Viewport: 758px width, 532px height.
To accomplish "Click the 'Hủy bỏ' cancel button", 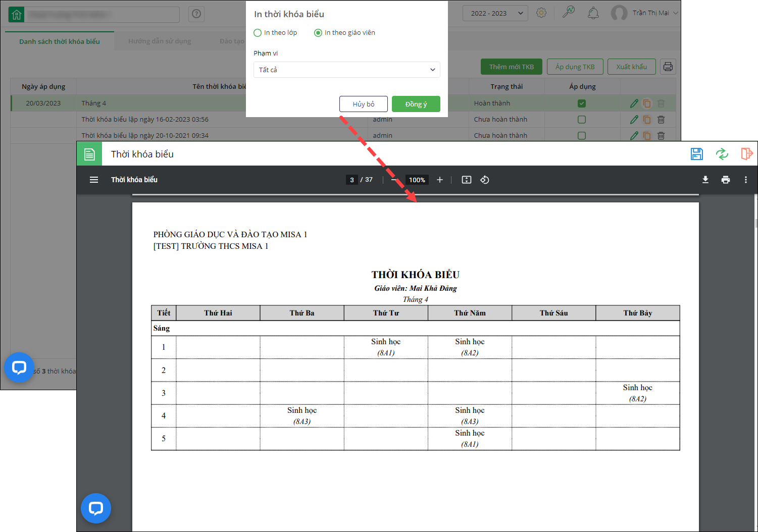I will (364, 104).
